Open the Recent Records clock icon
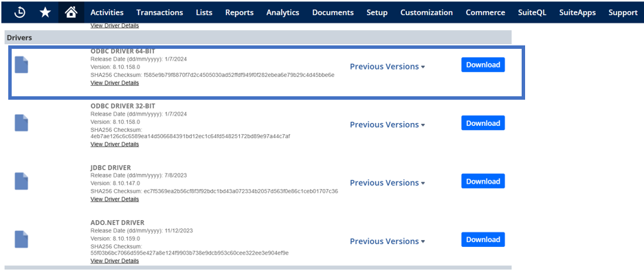Viewport: 644px width, 273px height. [20, 12]
